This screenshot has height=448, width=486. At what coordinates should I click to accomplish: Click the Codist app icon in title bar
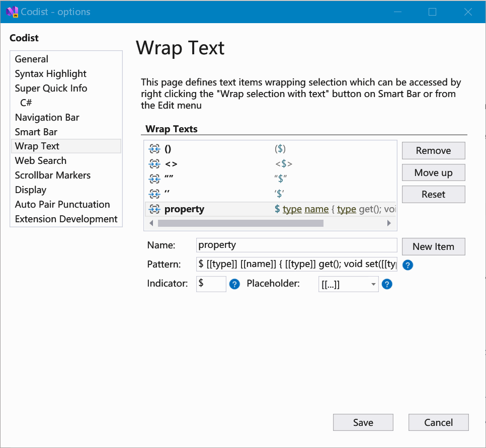click(12, 12)
